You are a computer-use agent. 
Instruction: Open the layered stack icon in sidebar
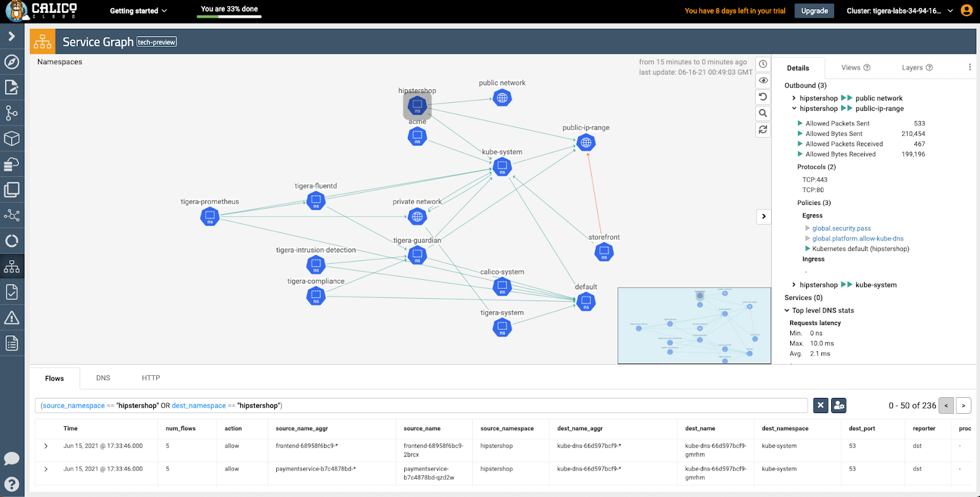pyautogui.click(x=12, y=164)
